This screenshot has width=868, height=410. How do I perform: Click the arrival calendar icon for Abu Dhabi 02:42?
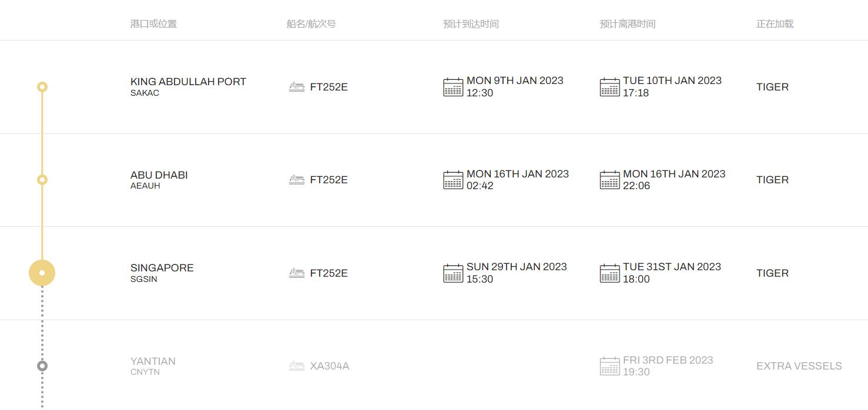(453, 180)
